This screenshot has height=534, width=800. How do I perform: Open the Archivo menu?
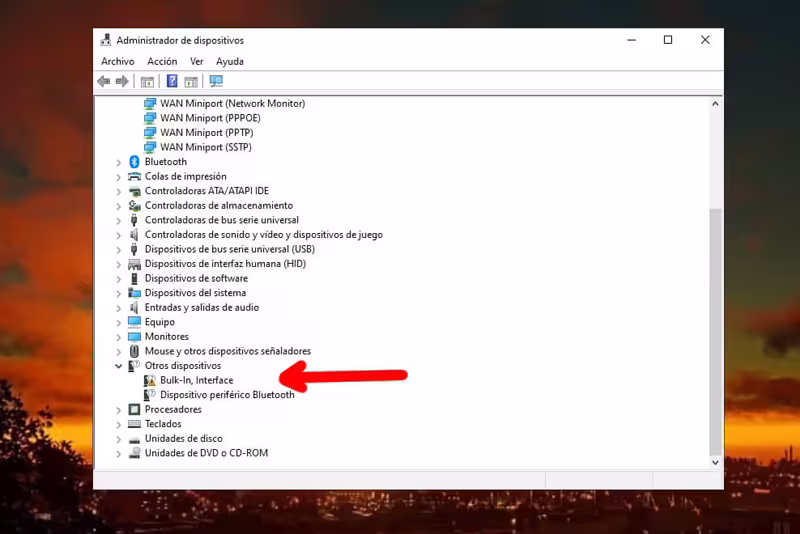point(118,61)
